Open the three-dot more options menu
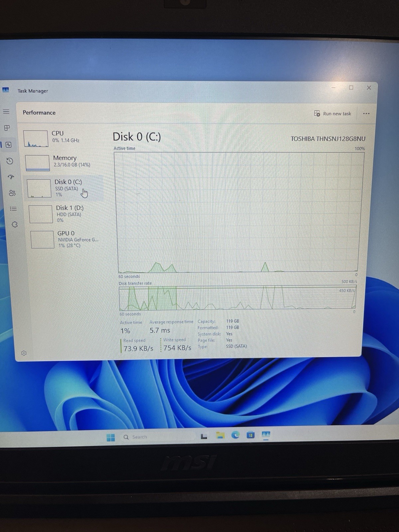Viewport: 399px width, 532px height. 366,114
